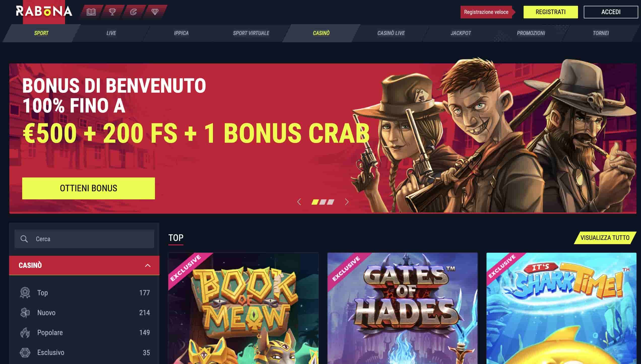This screenshot has height=364, width=641.
Task: Click the circular spin icon in header
Action: (134, 12)
